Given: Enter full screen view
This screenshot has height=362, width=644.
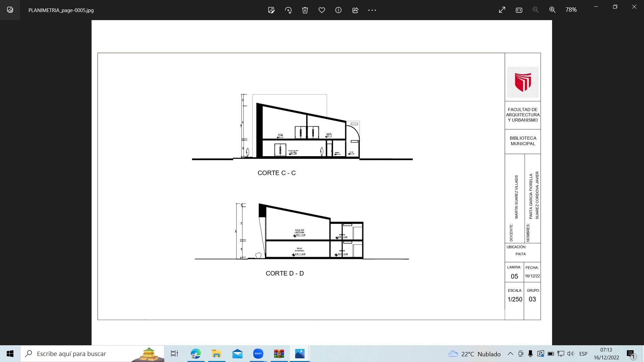Looking at the screenshot, I should coord(502,10).
